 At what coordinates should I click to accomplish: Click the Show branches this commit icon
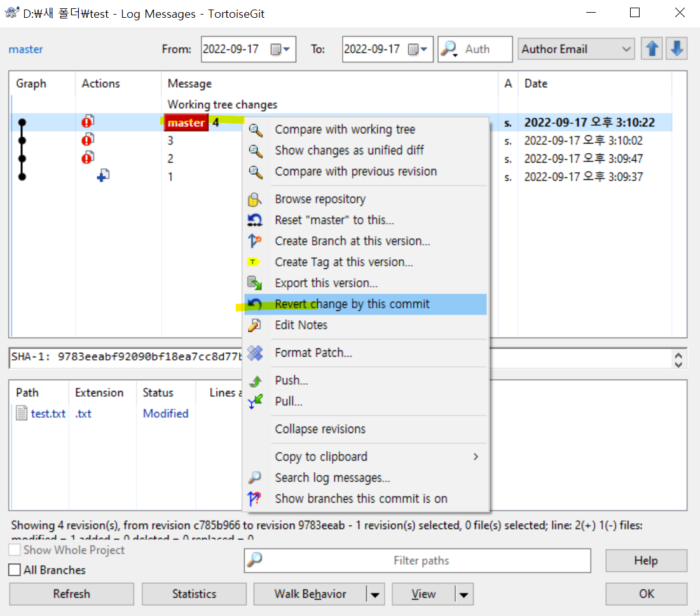pyautogui.click(x=254, y=498)
